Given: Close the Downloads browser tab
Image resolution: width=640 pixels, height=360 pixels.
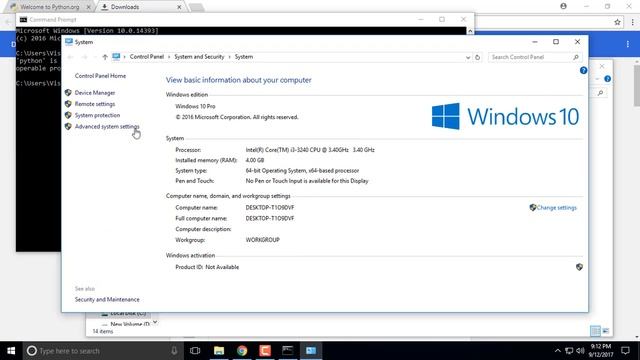Looking at the screenshot, I should [x=179, y=7].
